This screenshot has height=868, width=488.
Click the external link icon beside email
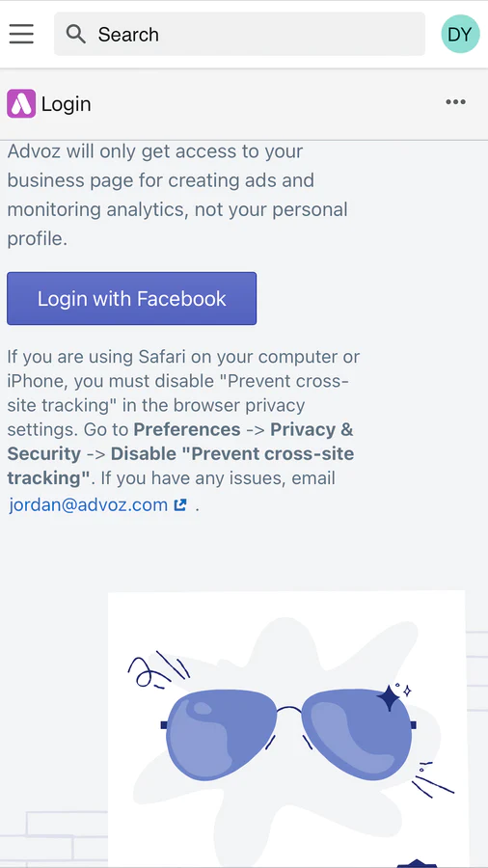(x=180, y=504)
